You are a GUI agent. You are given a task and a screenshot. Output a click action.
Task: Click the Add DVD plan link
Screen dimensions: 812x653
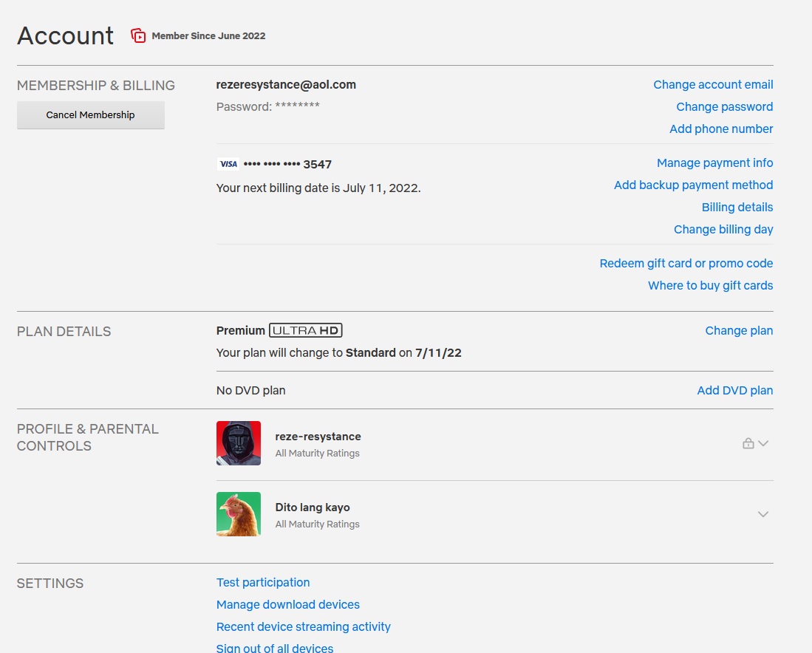click(735, 391)
